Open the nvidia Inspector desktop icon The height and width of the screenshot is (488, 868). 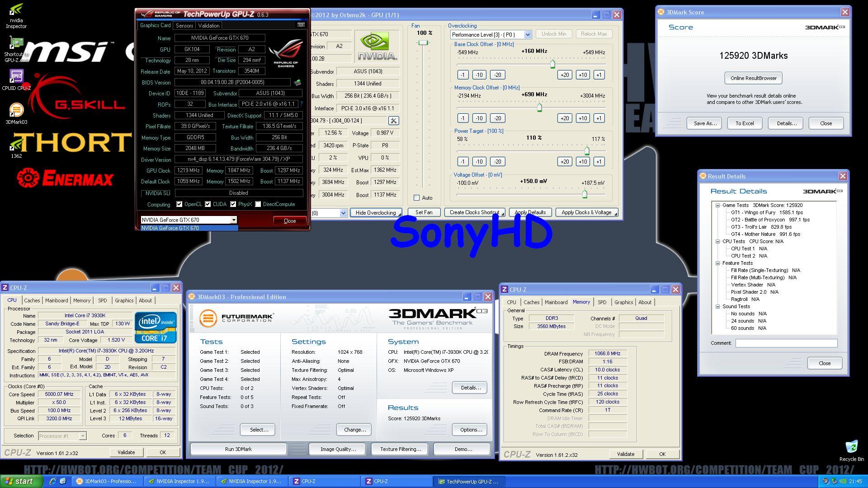click(16, 16)
